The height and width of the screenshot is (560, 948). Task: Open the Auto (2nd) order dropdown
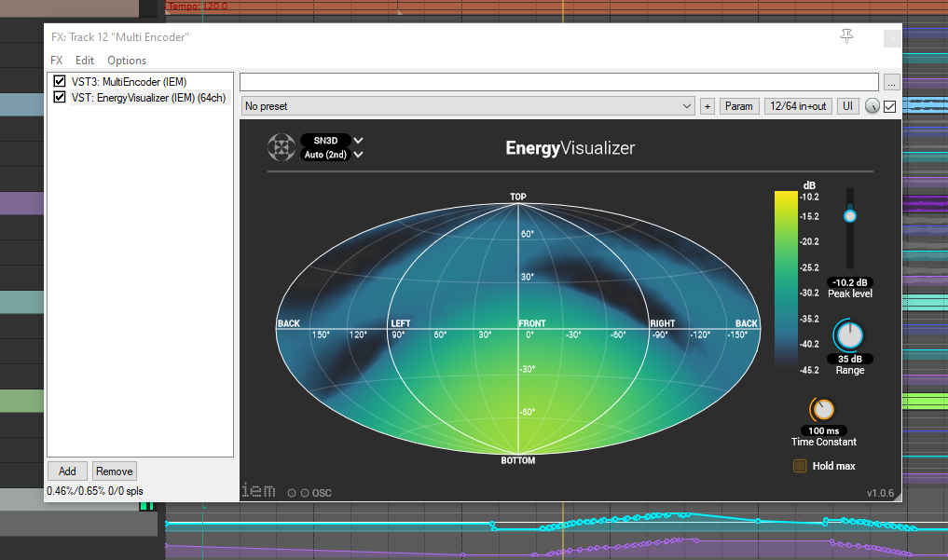tap(331, 155)
